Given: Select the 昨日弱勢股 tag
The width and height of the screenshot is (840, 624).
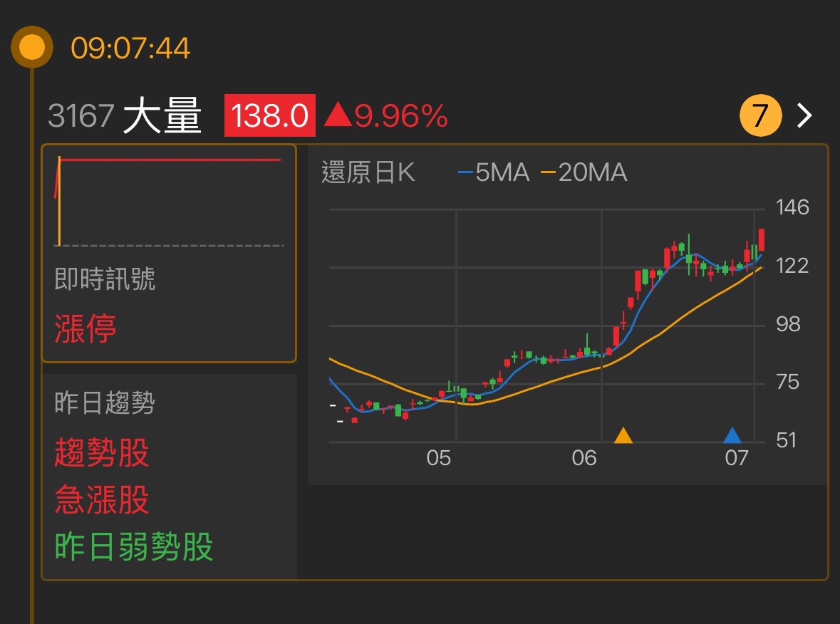Looking at the screenshot, I should (134, 548).
